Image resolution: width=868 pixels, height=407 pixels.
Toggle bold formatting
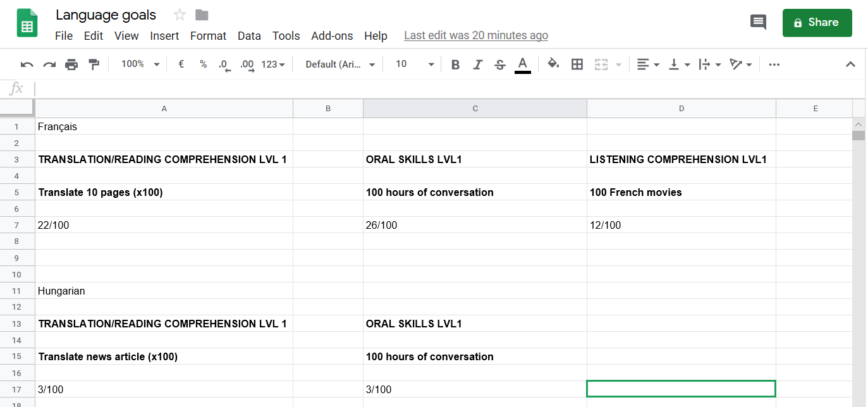tap(455, 64)
